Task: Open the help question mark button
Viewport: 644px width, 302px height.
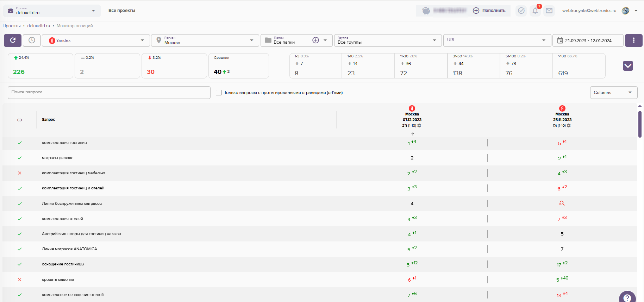Action: click(627, 298)
